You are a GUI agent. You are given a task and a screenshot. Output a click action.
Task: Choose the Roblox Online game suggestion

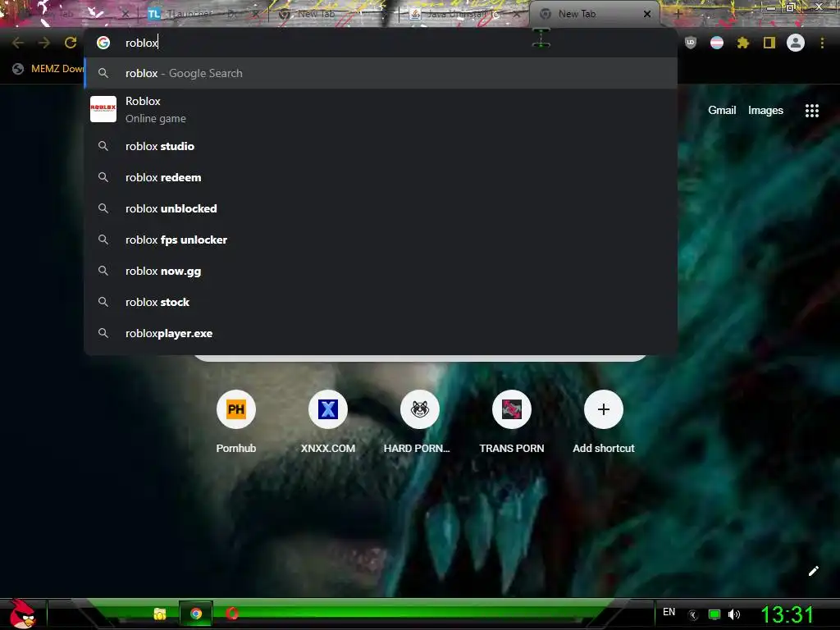click(381, 109)
